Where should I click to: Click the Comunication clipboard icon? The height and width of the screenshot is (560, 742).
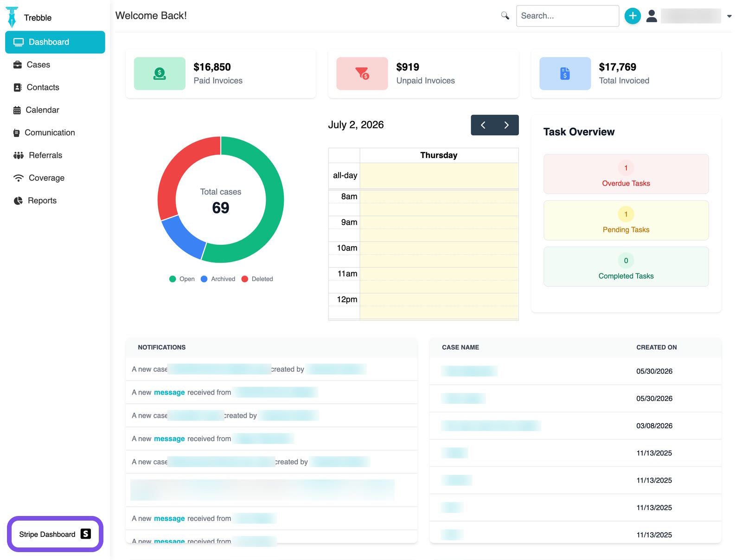point(17,133)
